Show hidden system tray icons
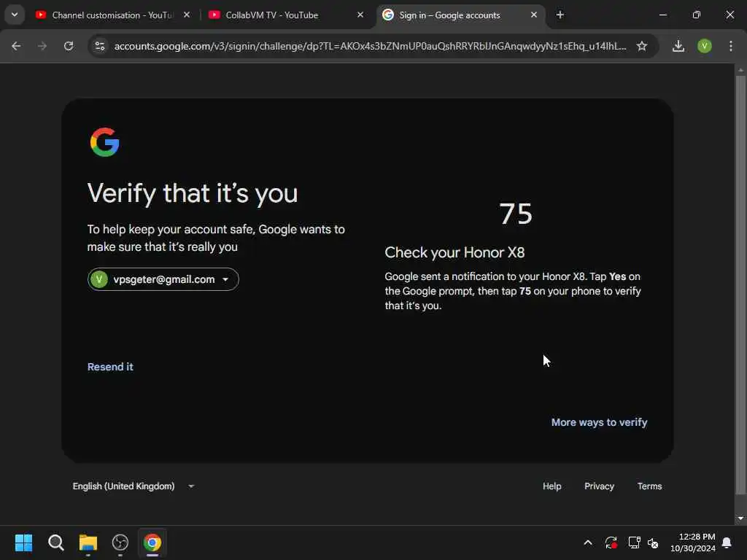This screenshot has height=560, width=747. (x=588, y=542)
